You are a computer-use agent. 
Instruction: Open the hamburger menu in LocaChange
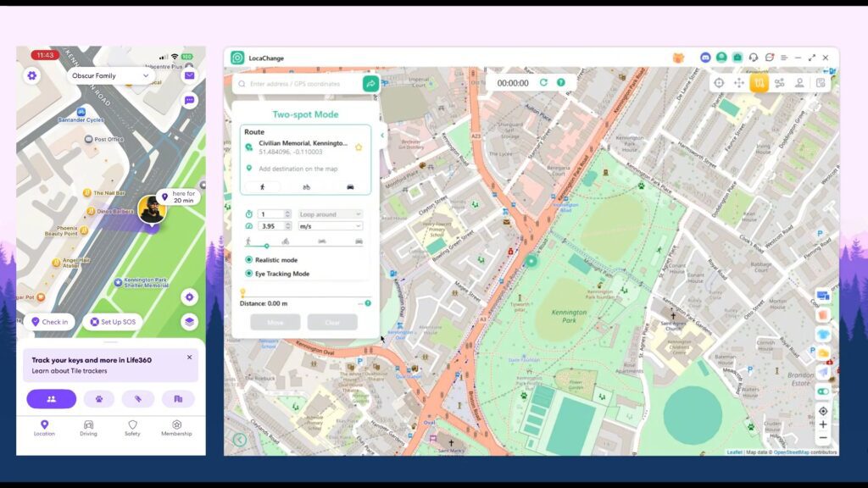[783, 58]
